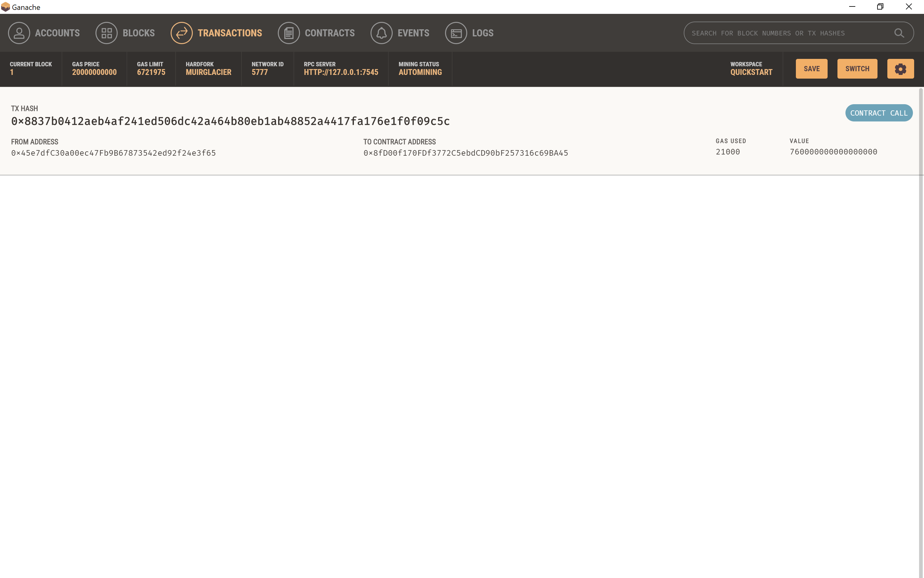
Task: Click the search magnifier icon
Action: [899, 33]
